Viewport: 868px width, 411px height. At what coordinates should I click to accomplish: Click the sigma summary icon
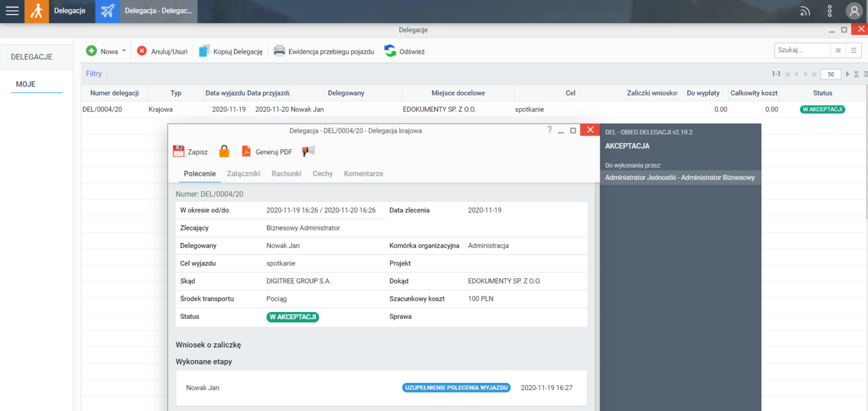point(857,74)
